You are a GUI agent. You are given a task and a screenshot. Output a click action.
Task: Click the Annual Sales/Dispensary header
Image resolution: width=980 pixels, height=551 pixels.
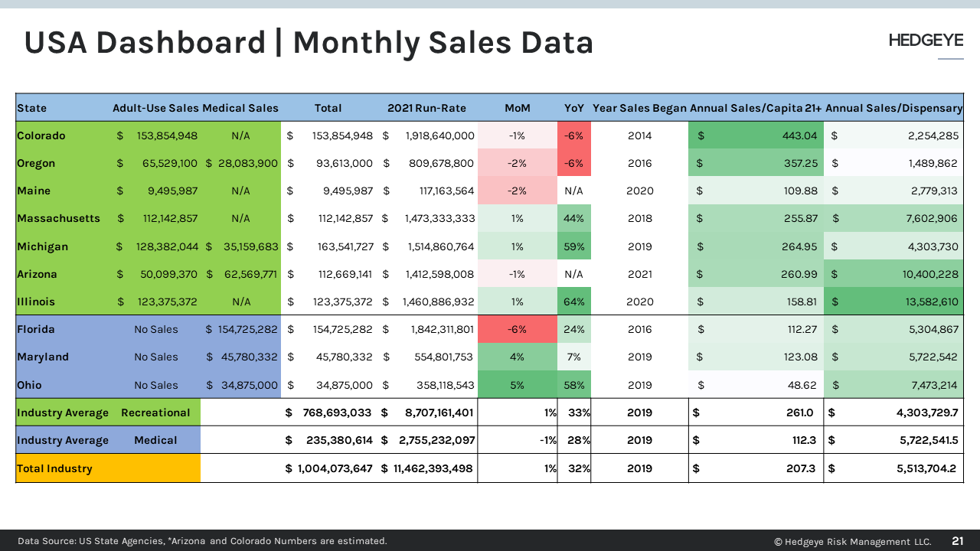click(x=893, y=108)
